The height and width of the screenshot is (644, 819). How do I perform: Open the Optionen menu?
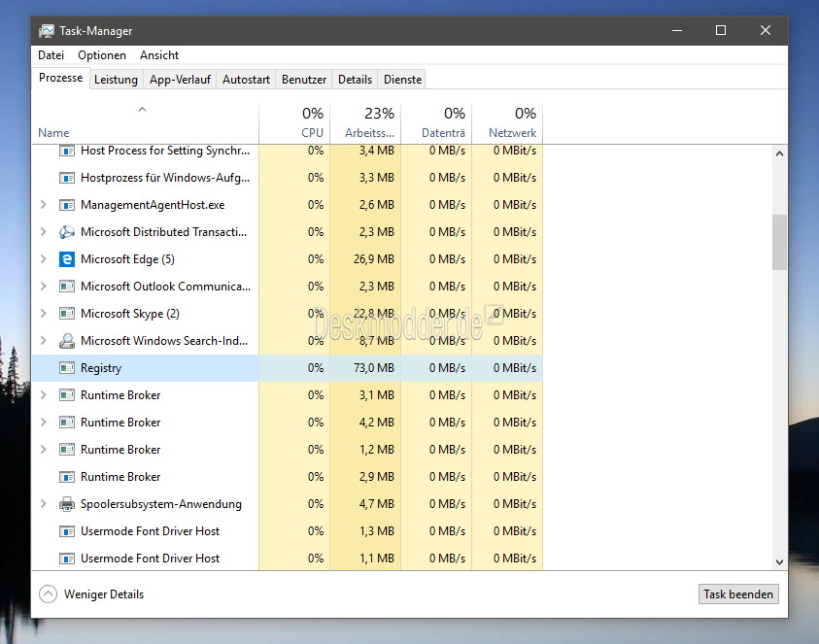coord(102,55)
